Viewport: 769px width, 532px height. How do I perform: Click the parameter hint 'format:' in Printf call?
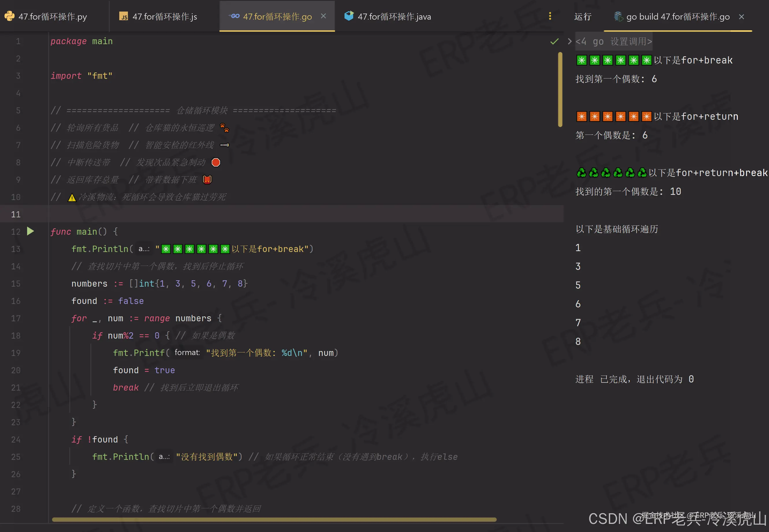pos(187,353)
